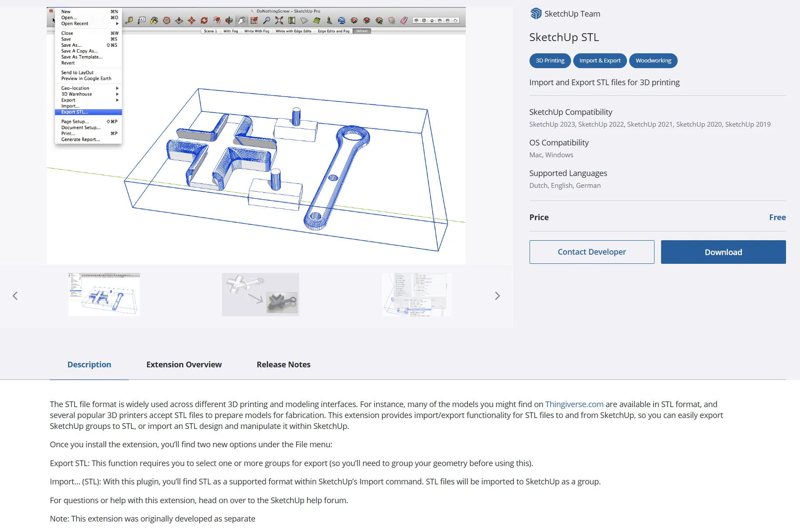View the Release Notes tab
This screenshot has width=800, height=532.
pos(284,365)
